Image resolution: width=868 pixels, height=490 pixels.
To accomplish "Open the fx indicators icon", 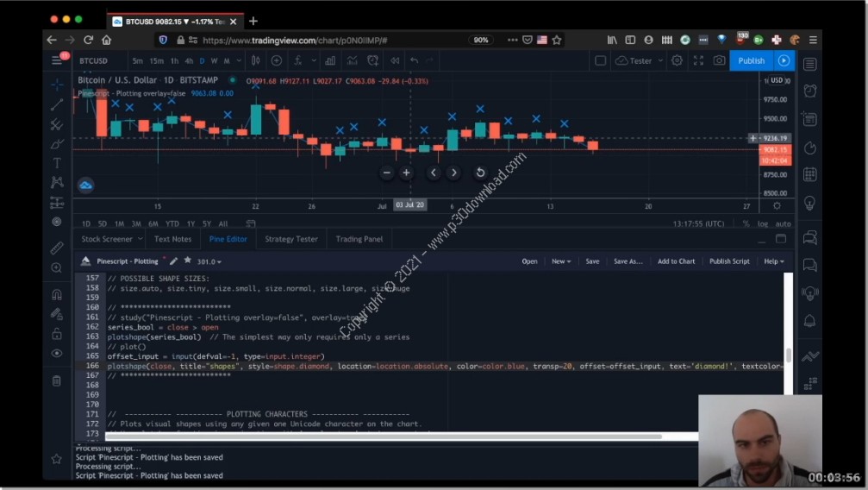I will coord(298,60).
